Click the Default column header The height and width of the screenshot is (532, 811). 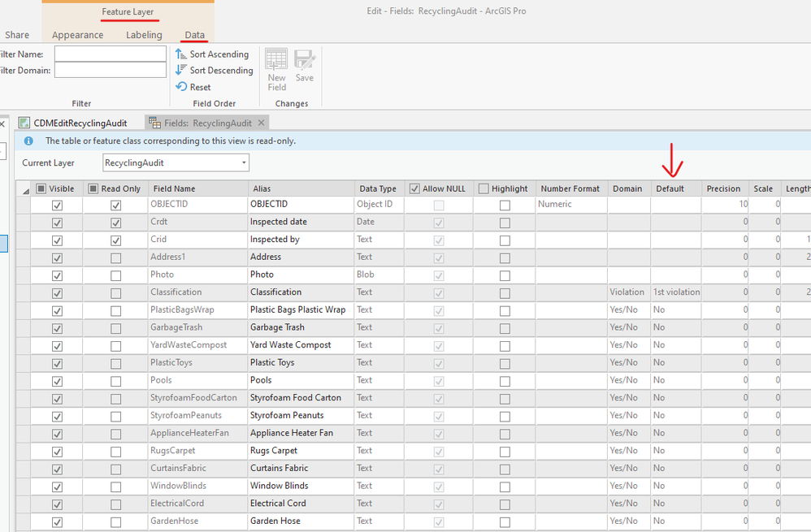tap(676, 188)
